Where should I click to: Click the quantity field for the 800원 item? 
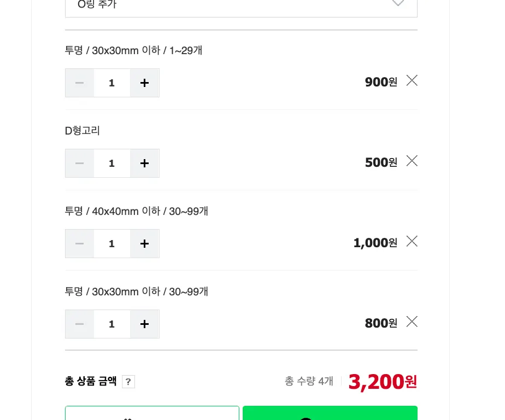pyautogui.click(x=112, y=324)
